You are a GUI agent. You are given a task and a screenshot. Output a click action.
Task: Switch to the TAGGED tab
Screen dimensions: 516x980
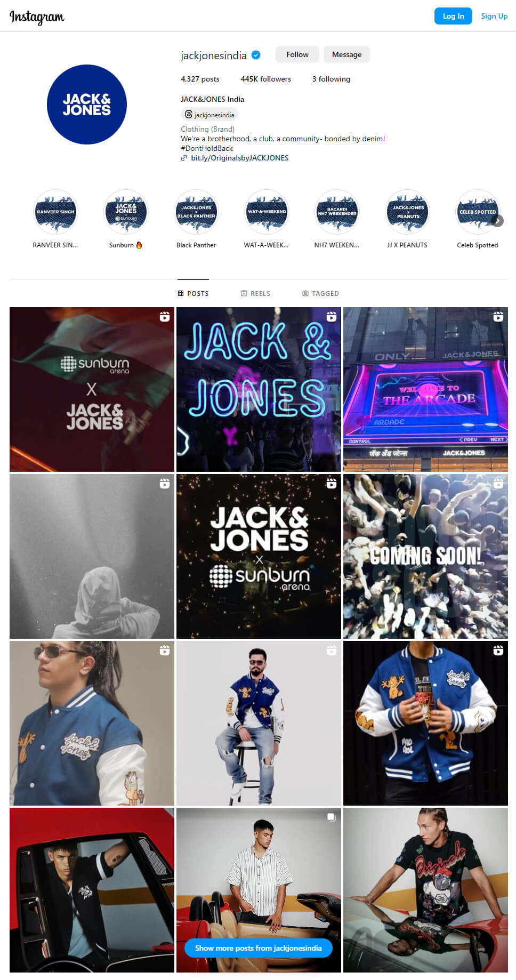coord(320,293)
